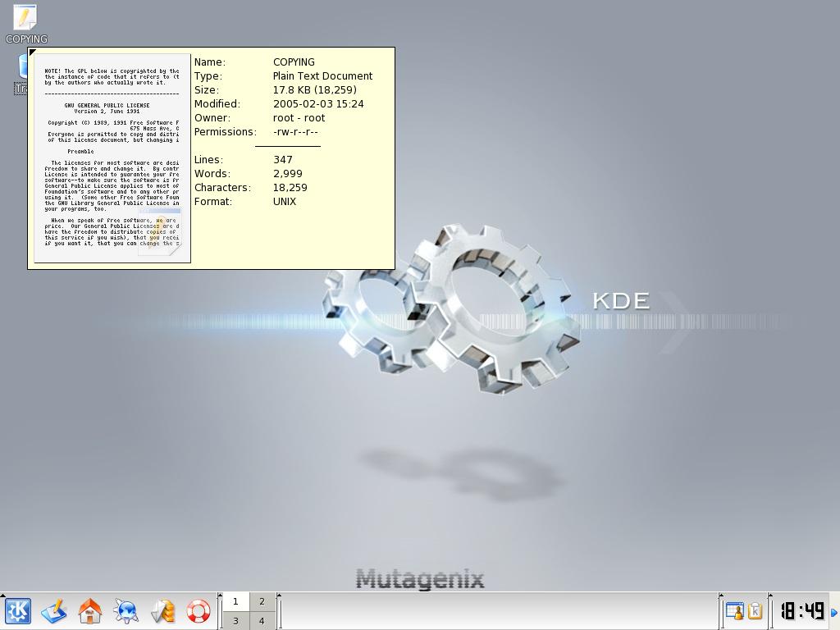Open the Help Center lifebuoy icon
The width and height of the screenshot is (840, 630).
199,610
